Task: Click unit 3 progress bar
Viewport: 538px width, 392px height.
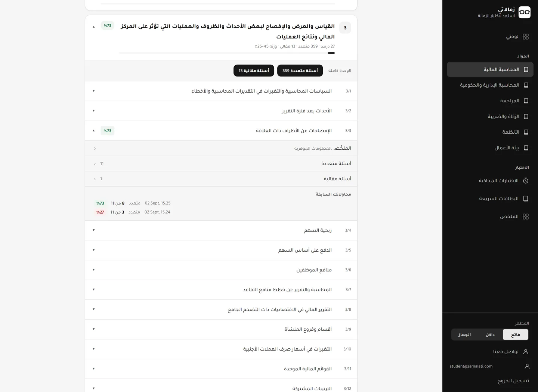Action: [227, 53]
